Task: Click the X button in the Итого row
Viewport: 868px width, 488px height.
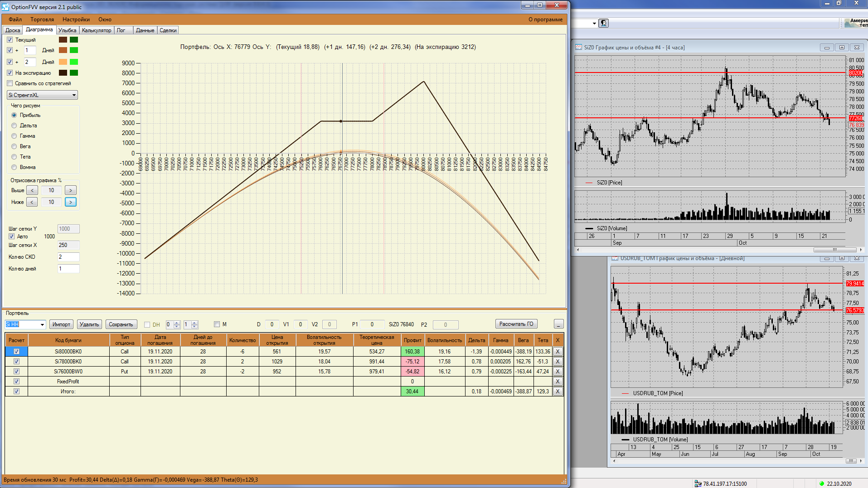Action: [x=558, y=391]
